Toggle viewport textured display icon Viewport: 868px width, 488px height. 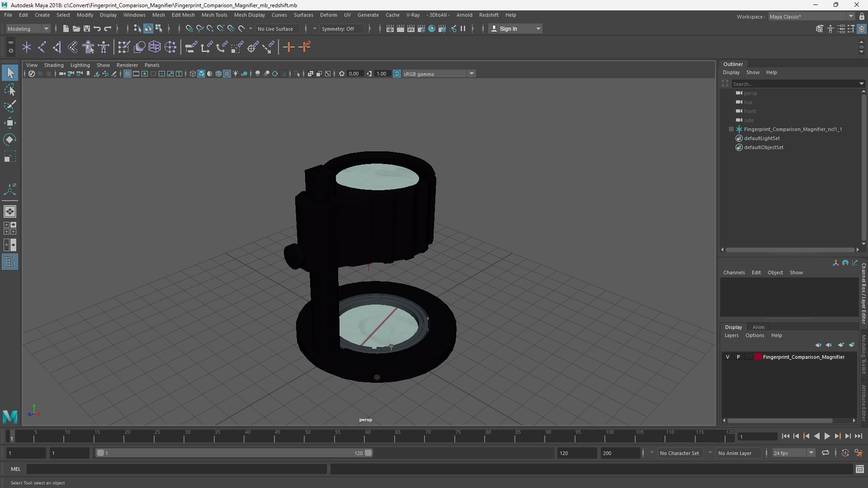[227, 74]
